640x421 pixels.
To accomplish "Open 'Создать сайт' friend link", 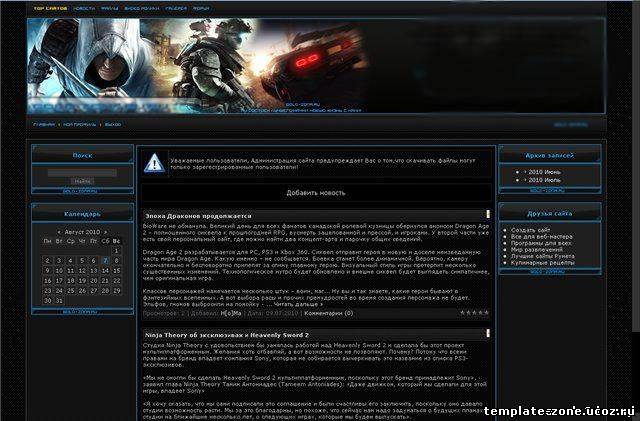I will (x=530, y=230).
